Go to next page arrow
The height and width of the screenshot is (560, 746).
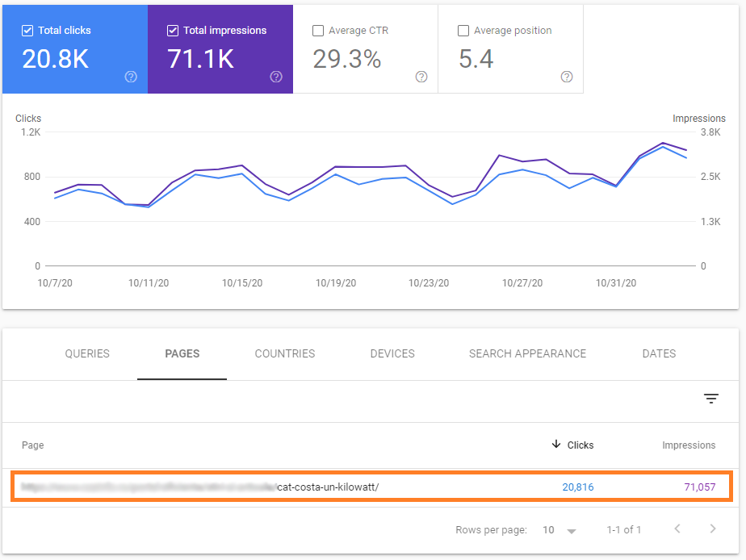click(712, 529)
